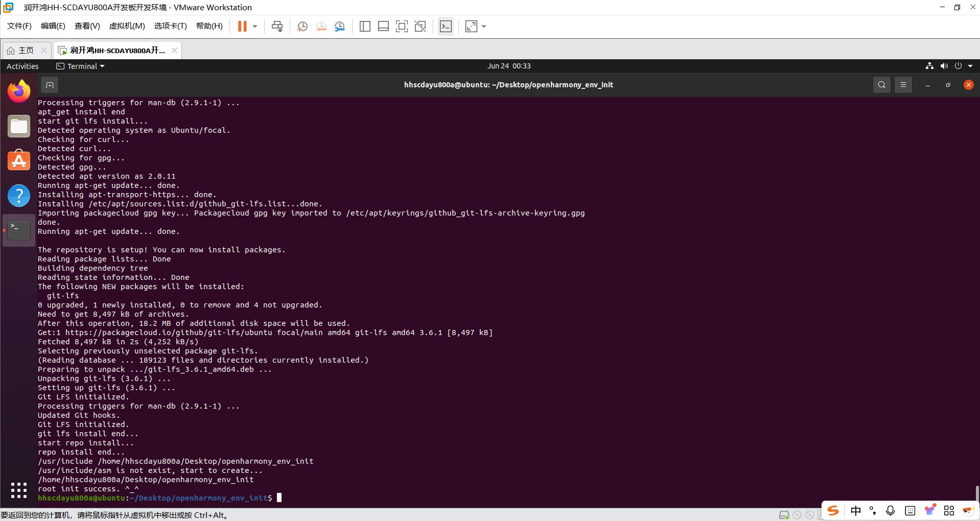Click the Sogou AI assistant avatar
Image resolution: width=980 pixels, height=521 pixels.
point(968,510)
